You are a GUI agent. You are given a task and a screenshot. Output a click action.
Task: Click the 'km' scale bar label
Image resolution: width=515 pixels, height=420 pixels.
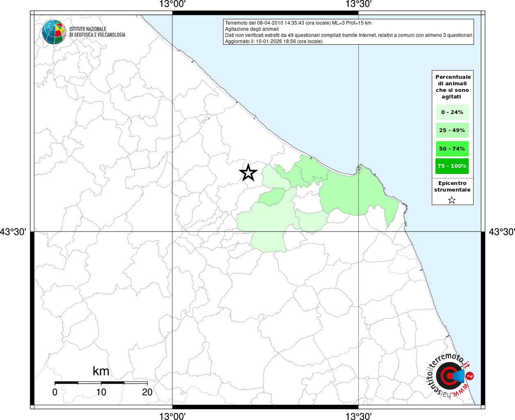tap(101, 371)
